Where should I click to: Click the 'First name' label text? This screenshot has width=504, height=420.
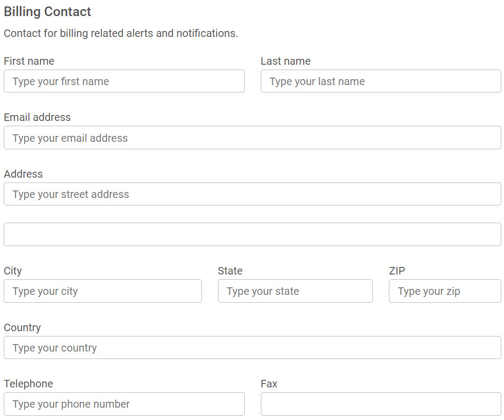coord(29,61)
